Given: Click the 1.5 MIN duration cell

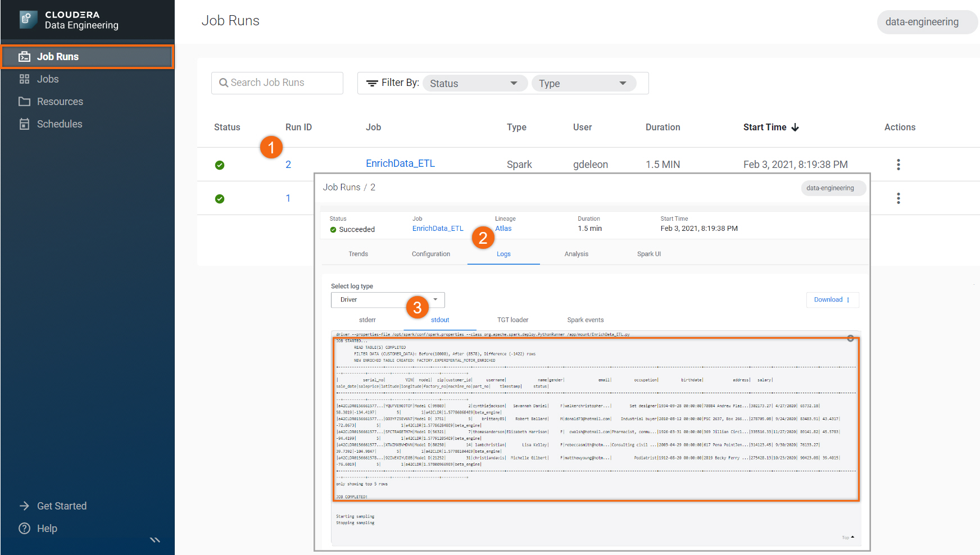Looking at the screenshot, I should pos(663,165).
